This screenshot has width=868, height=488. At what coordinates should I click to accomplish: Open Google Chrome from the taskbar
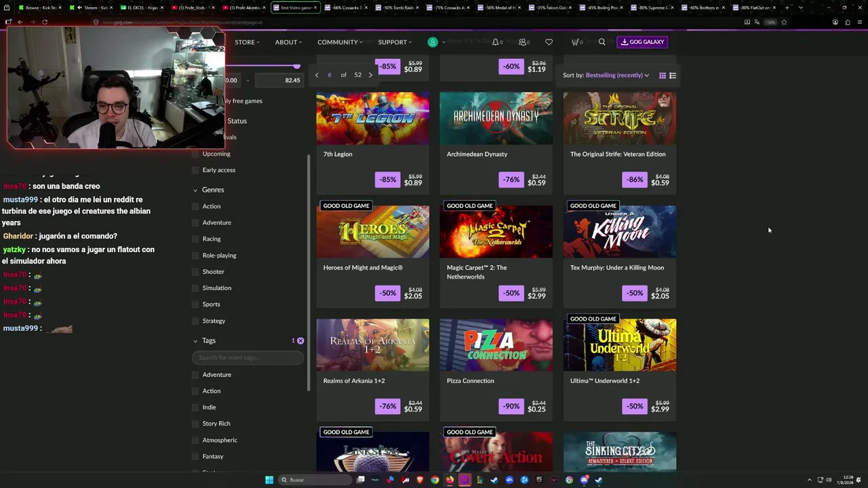tap(435, 480)
